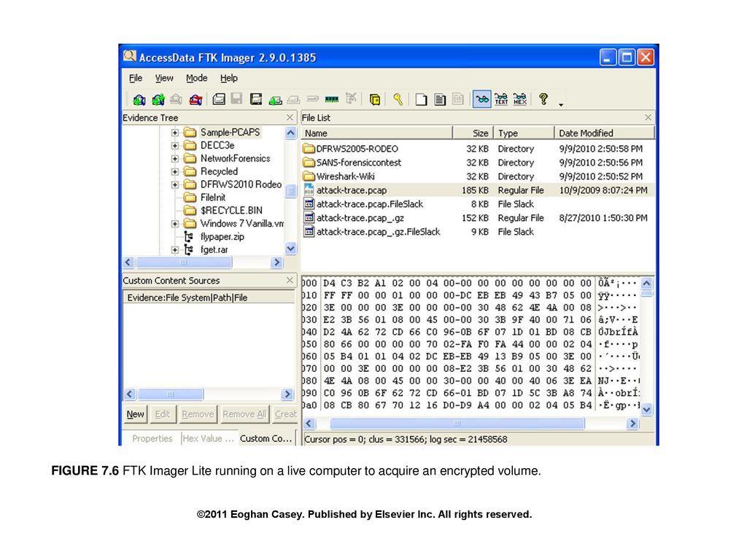The image size is (747, 560).
Task: Select attack-trace.pcap file row
Action: click(478, 190)
